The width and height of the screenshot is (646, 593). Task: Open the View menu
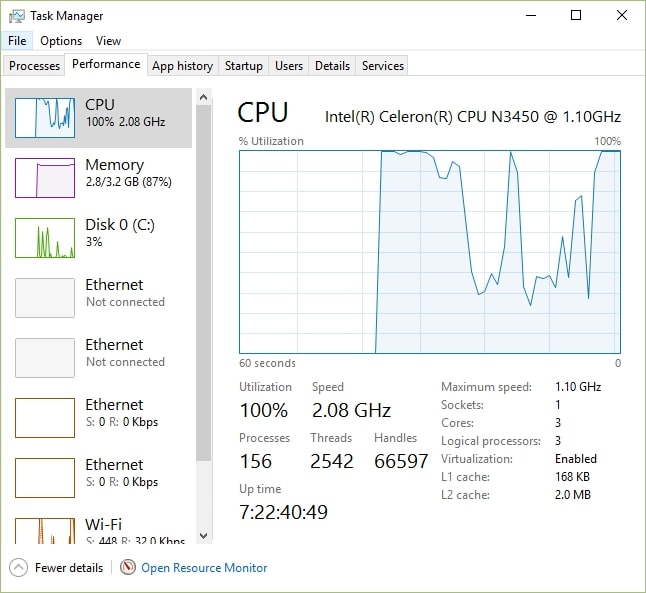[x=108, y=41]
